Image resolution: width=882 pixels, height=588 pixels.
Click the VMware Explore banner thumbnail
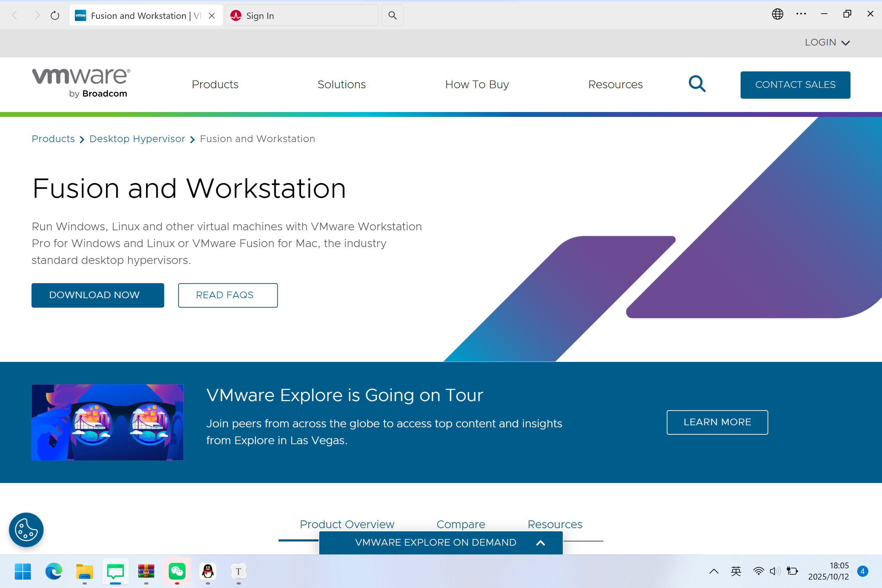108,422
